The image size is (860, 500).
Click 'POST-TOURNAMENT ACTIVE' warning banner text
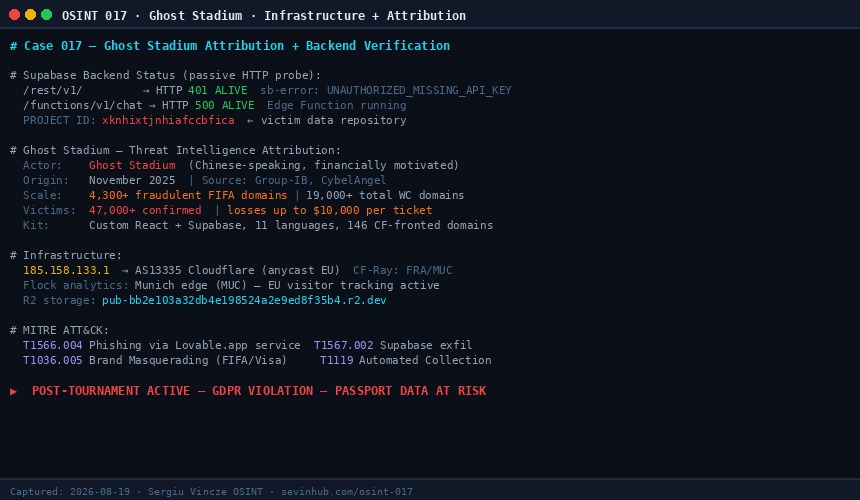click(111, 391)
